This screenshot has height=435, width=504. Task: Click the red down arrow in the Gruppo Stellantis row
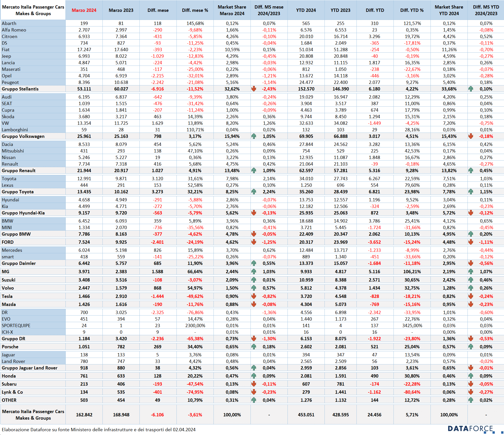(x=254, y=89)
